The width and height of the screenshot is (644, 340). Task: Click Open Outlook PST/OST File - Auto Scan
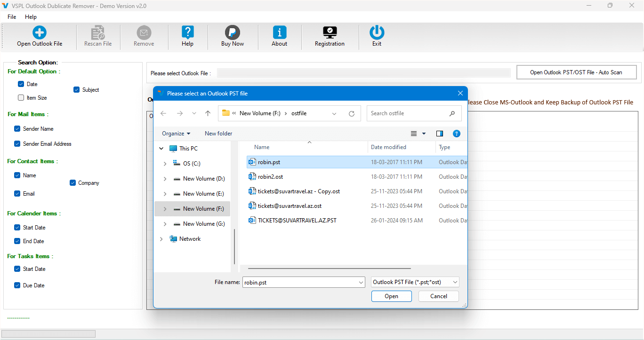point(576,72)
